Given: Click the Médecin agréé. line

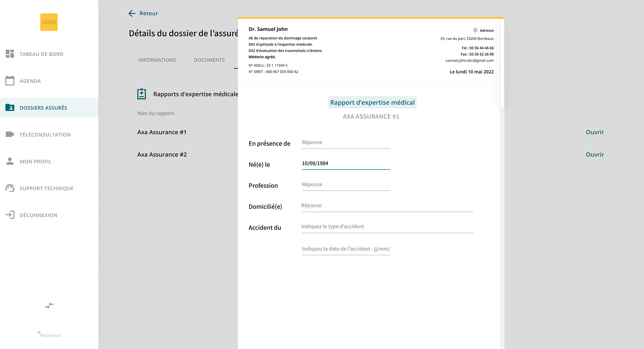Looking at the screenshot, I should pyautogui.click(x=262, y=57).
